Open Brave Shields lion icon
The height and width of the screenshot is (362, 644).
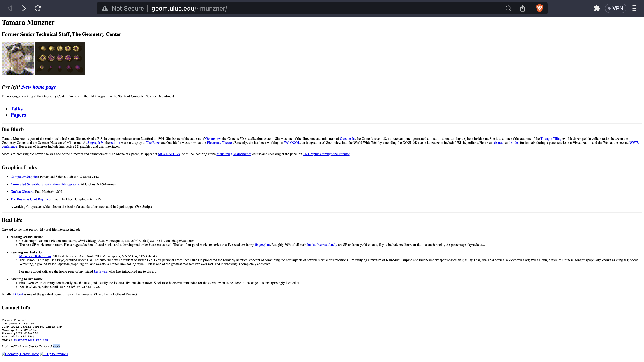(x=540, y=9)
